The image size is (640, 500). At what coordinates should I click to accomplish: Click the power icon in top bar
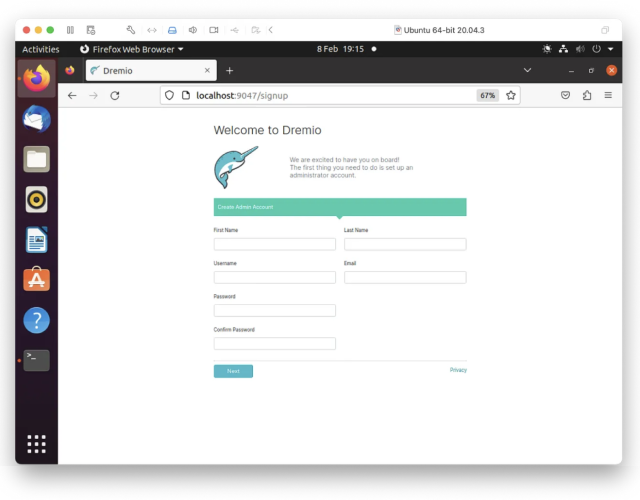click(x=596, y=49)
